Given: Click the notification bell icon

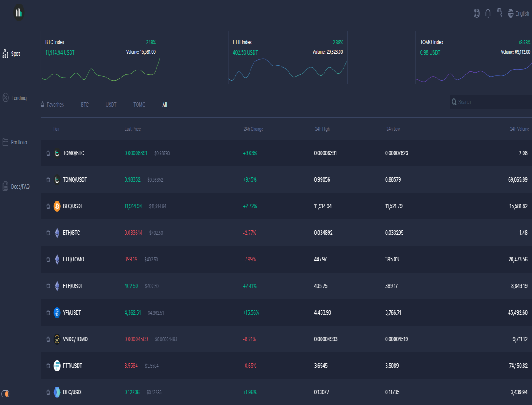Looking at the screenshot, I should point(488,13).
